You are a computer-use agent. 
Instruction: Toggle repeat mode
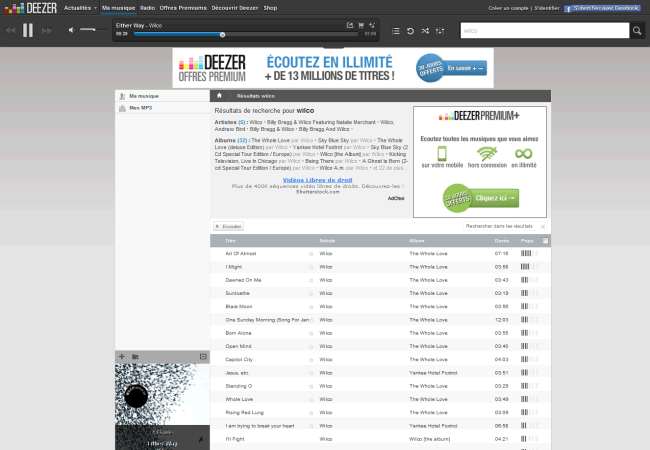pyautogui.click(x=410, y=31)
